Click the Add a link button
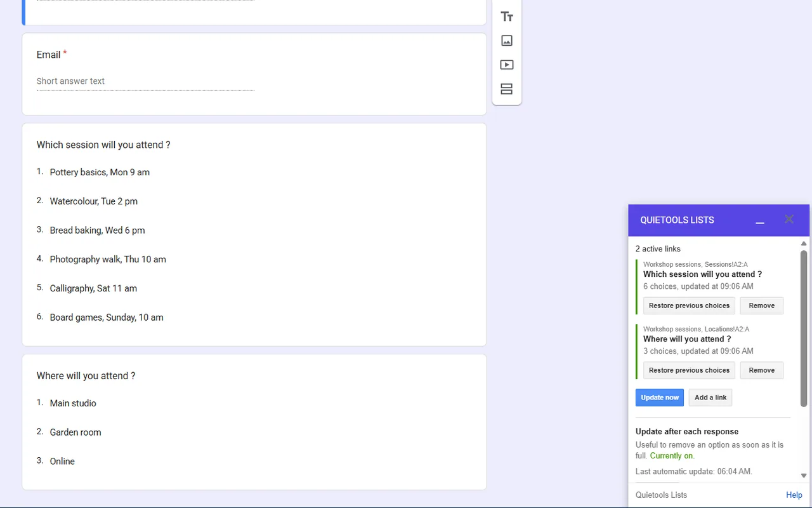Image resolution: width=812 pixels, height=508 pixels. (x=710, y=398)
